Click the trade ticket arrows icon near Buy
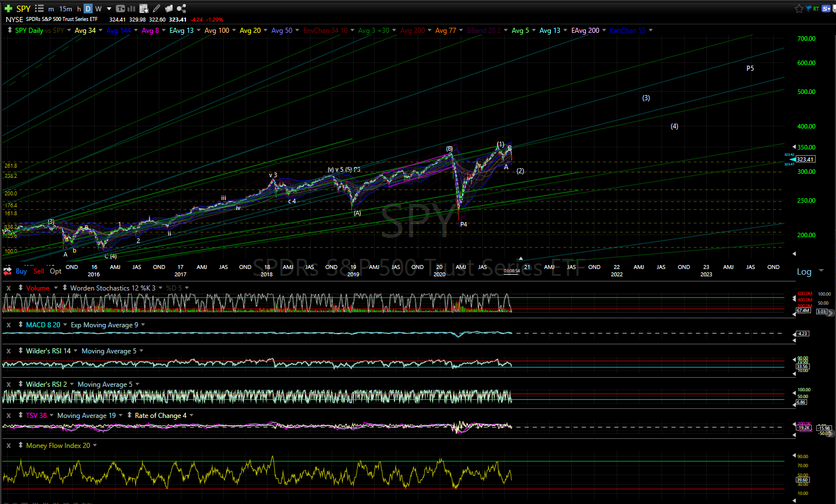836x504 pixels. [7, 271]
